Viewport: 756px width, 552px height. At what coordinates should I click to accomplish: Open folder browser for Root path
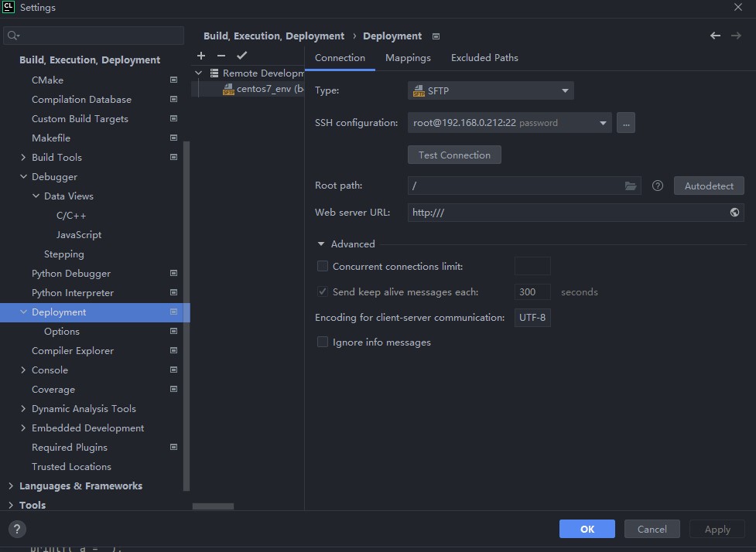point(630,186)
